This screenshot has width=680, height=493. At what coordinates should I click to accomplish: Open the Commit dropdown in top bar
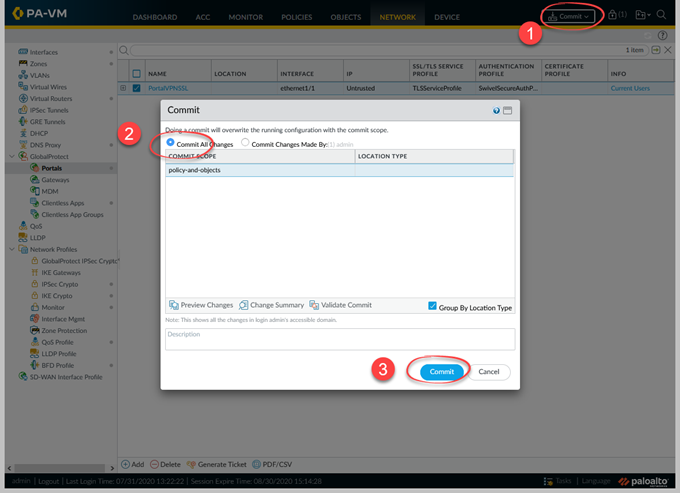(x=570, y=16)
